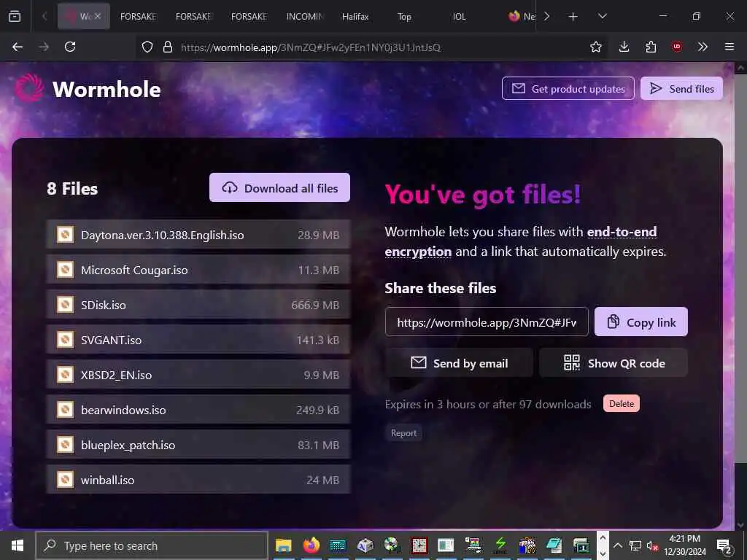Open File Explorer from taskbar
This screenshot has height=560, width=747.
284,545
